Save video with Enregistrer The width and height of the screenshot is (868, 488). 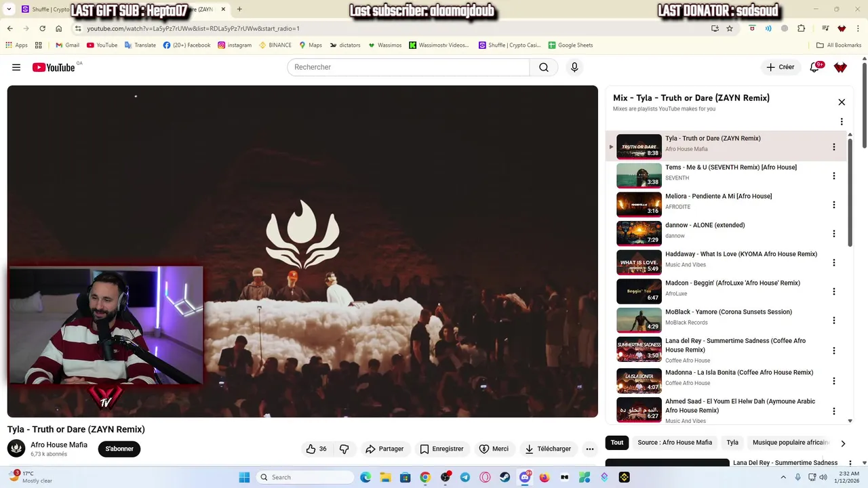coord(441,449)
